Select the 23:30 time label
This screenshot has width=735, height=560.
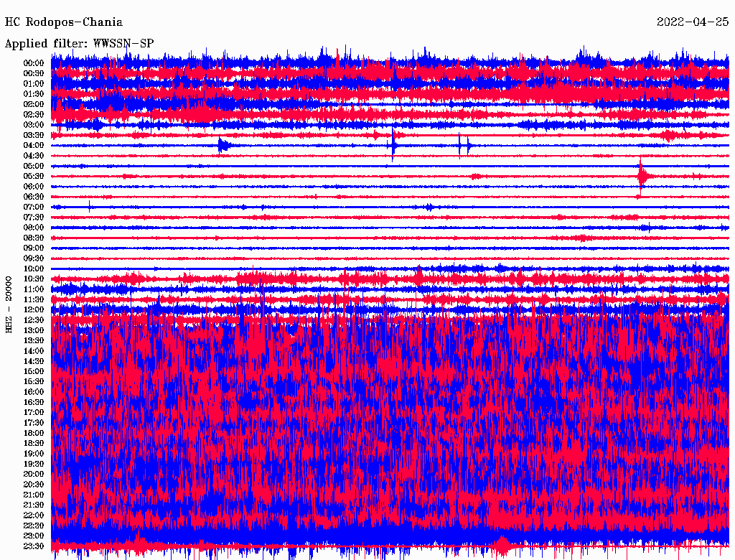coord(34,546)
